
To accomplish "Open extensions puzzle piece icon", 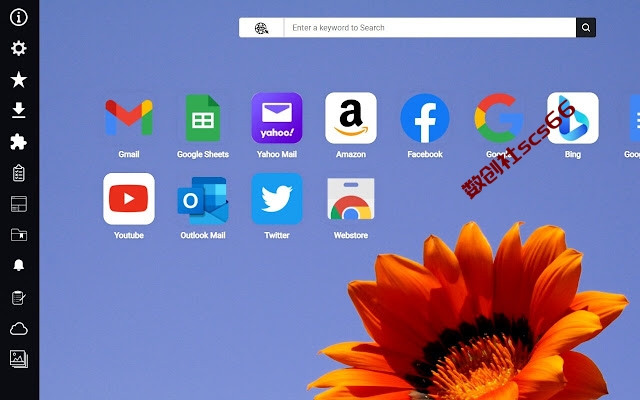I will pos(19,142).
